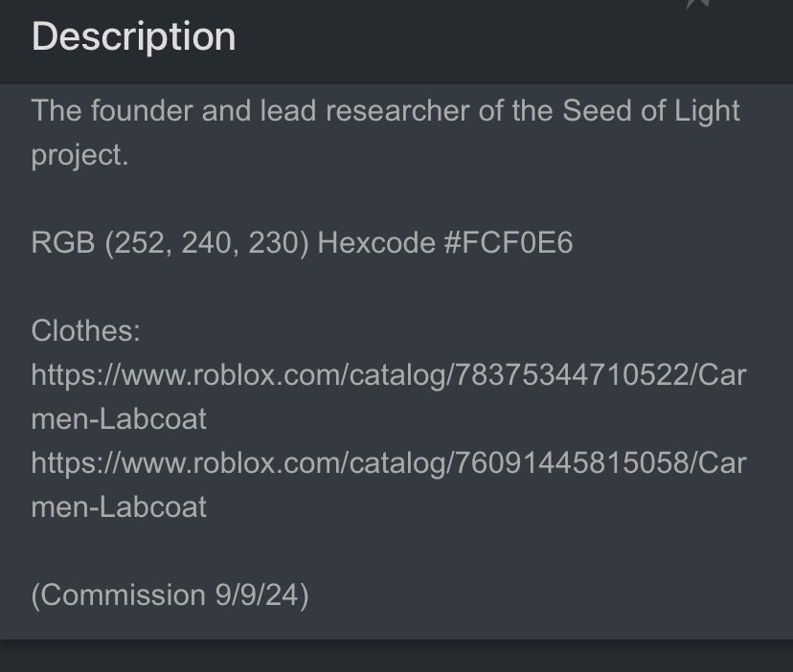Click the empty footer strip below the description

[x=396, y=657]
